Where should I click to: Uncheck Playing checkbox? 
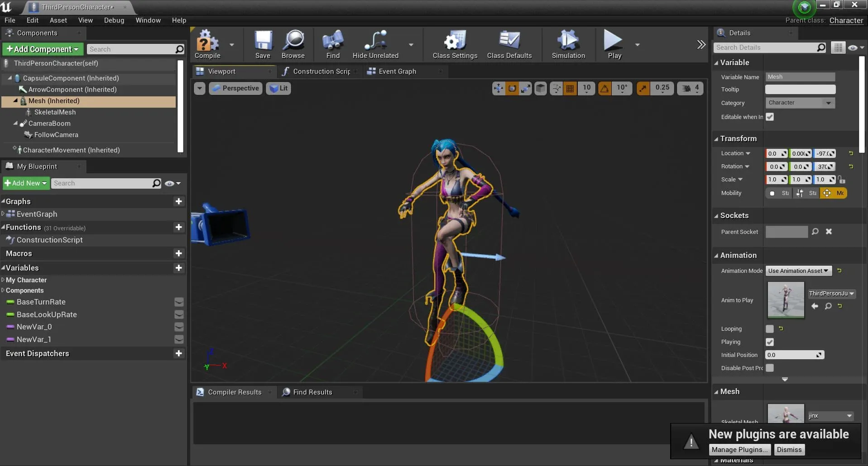[770, 342]
